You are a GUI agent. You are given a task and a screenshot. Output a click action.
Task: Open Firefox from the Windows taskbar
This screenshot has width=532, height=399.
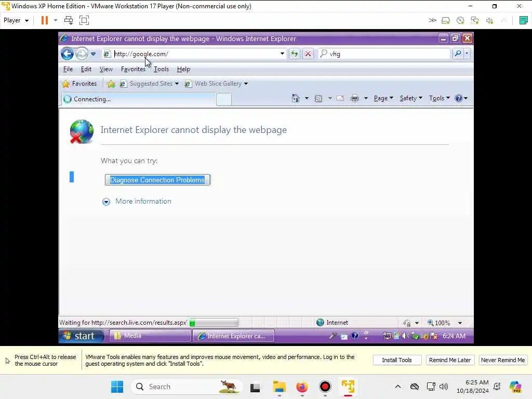[x=302, y=387]
